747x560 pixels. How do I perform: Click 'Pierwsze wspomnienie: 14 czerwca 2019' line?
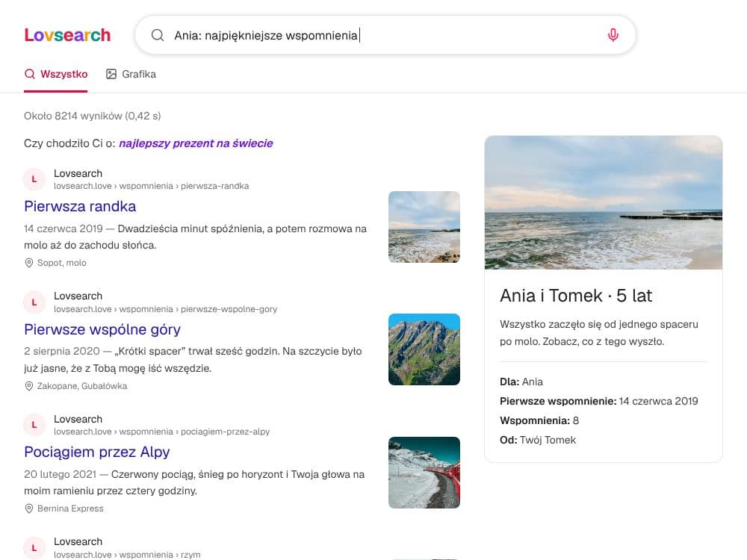599,401
